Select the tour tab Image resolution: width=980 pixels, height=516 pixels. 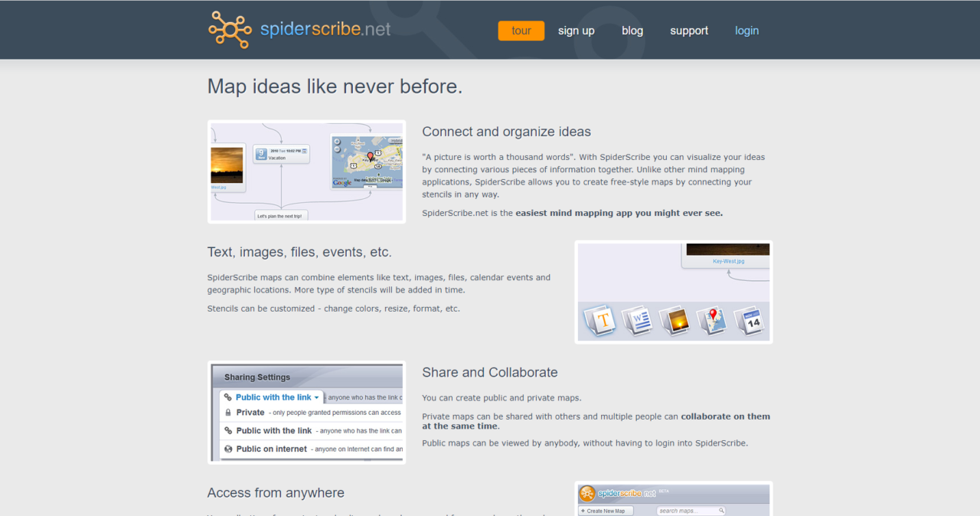click(521, 31)
